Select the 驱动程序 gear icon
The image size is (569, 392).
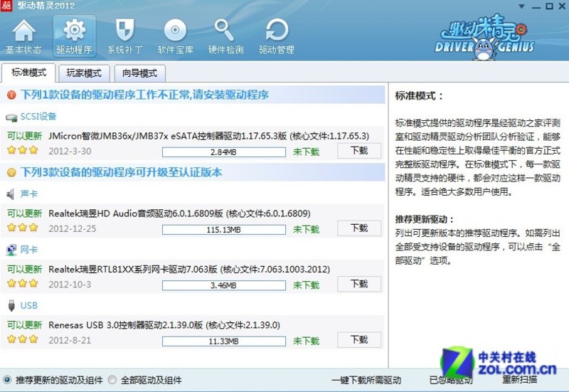pos(75,36)
